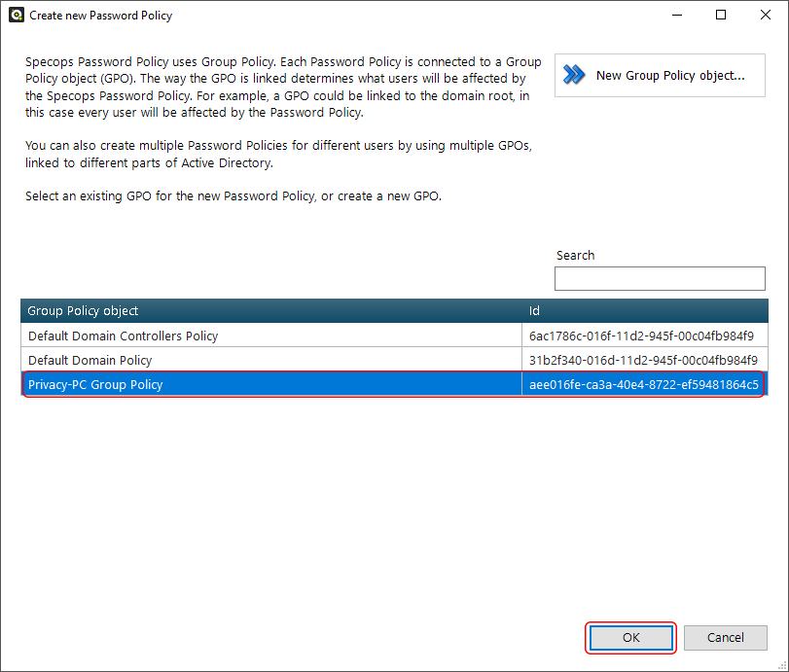Focus the Search input field

tap(660, 279)
